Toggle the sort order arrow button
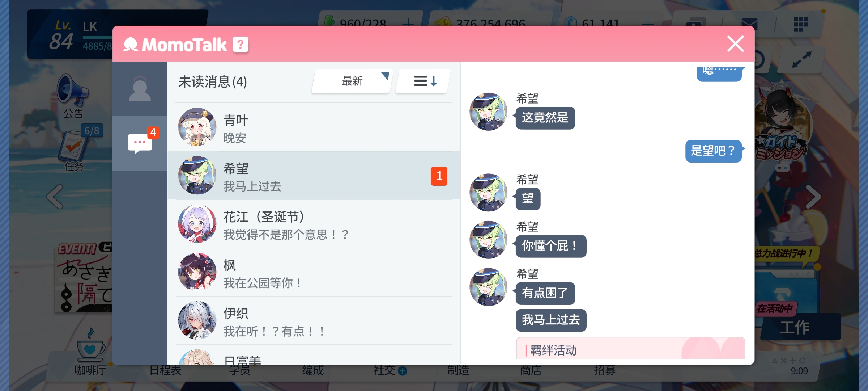868x391 pixels. click(x=424, y=81)
